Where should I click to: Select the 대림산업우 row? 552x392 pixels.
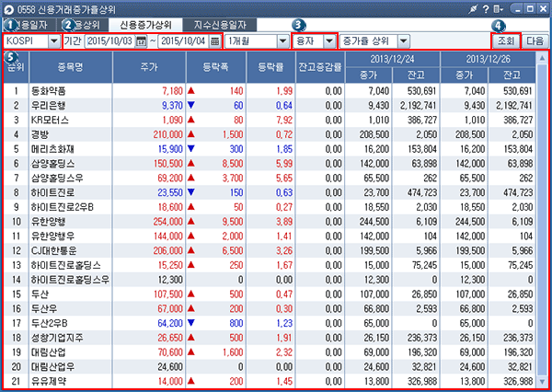point(270,367)
